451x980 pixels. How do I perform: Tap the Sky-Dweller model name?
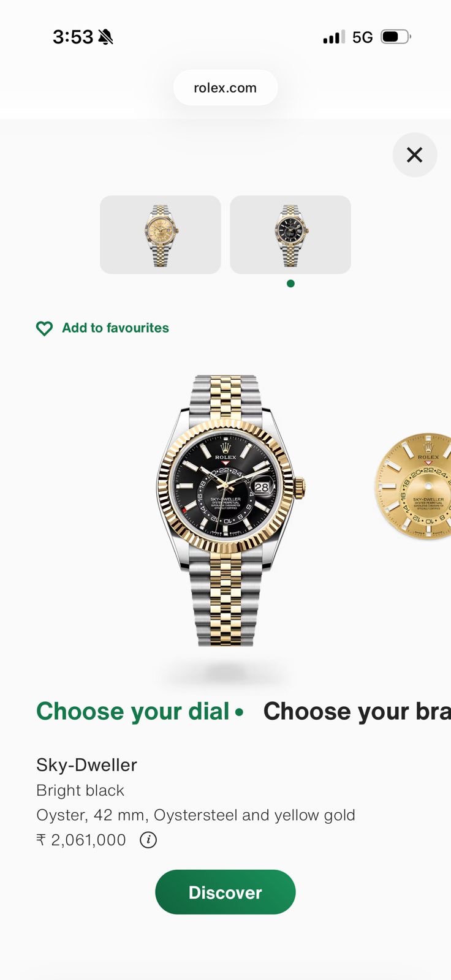[86, 765]
